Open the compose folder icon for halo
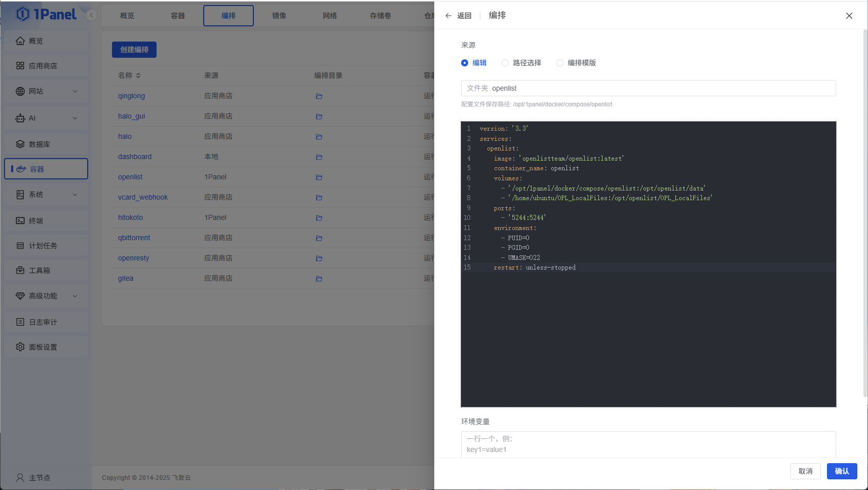 (x=319, y=137)
